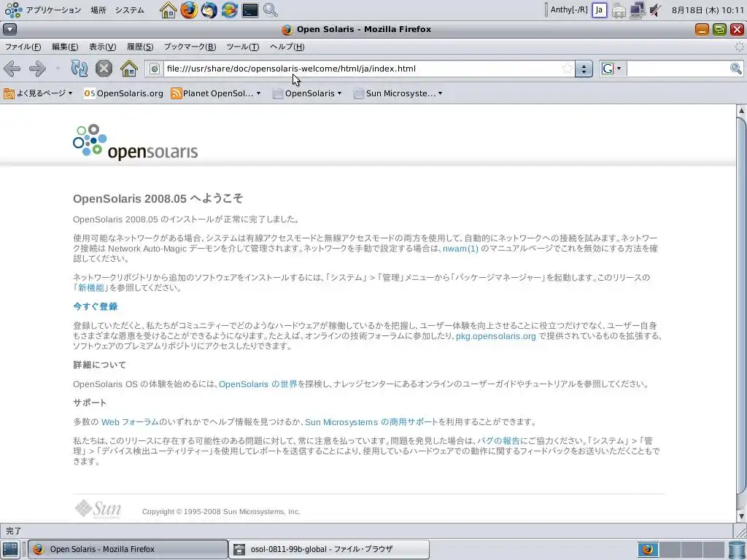Viewport: 747px width, 560px height.
Task: Open the history dropdown beside the forward arrow
Action: tap(58, 69)
